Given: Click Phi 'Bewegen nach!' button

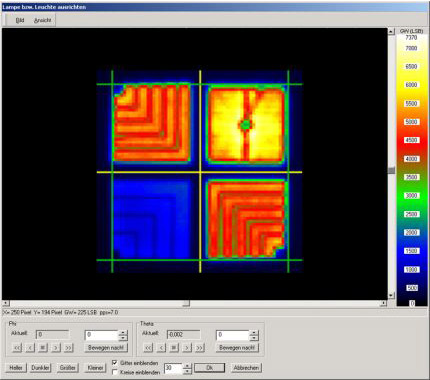Looking at the screenshot, I should point(106,348).
